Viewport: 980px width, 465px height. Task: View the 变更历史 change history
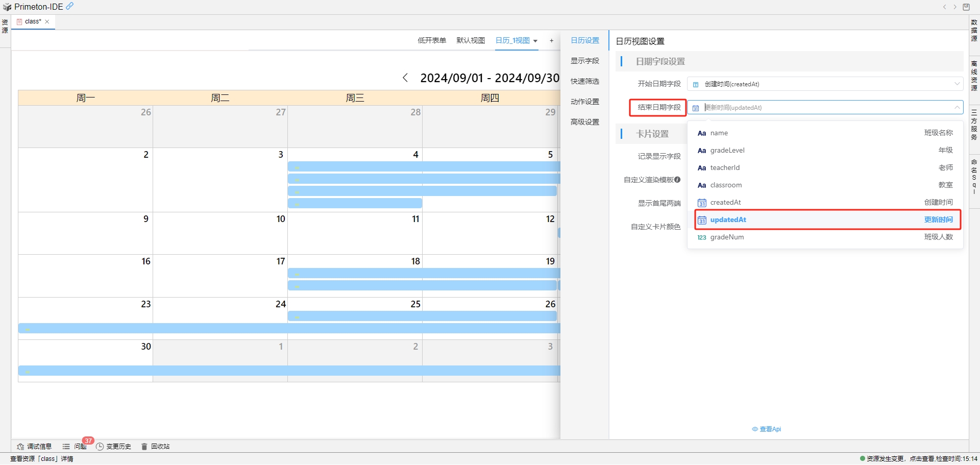pyautogui.click(x=114, y=446)
